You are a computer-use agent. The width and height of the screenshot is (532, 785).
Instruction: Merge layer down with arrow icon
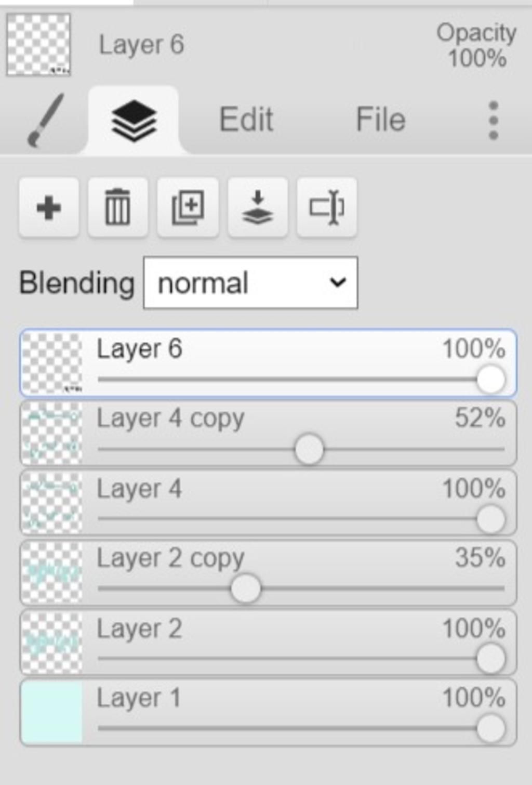coord(258,207)
